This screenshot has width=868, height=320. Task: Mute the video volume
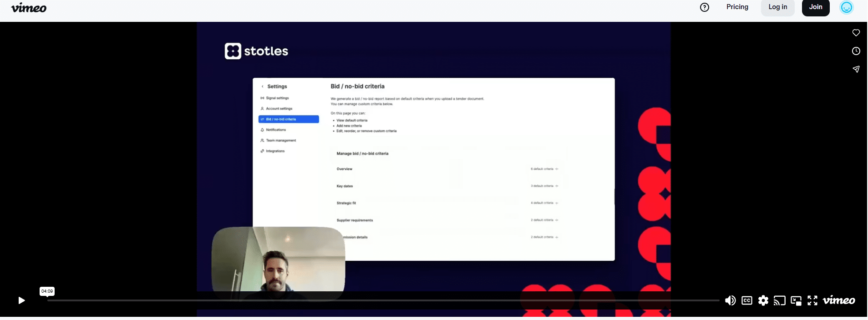730,300
